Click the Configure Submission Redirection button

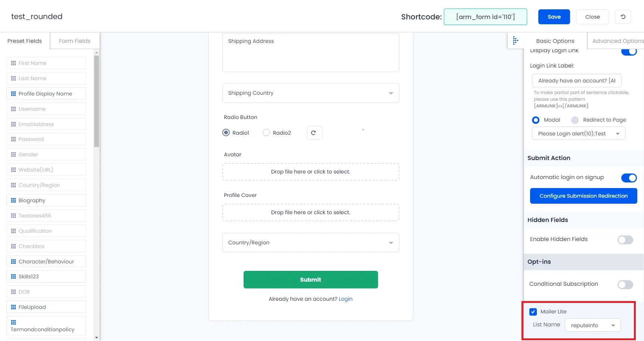pyautogui.click(x=583, y=196)
